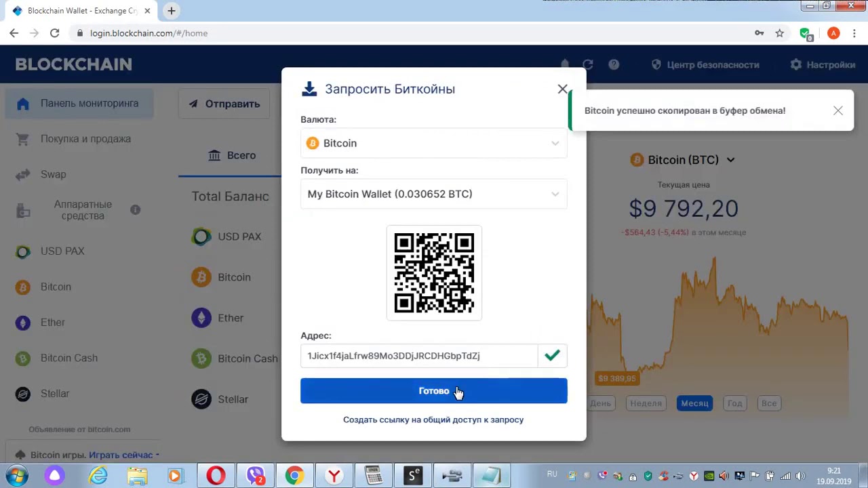Screen dimensions: 868x488
Task: Select the Bitcoin Cash sidebar icon
Action: click(23, 358)
